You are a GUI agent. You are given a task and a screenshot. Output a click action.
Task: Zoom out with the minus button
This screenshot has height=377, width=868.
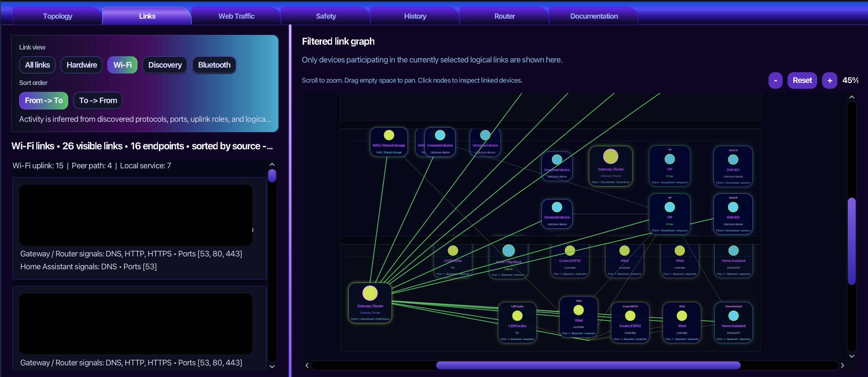click(x=775, y=80)
